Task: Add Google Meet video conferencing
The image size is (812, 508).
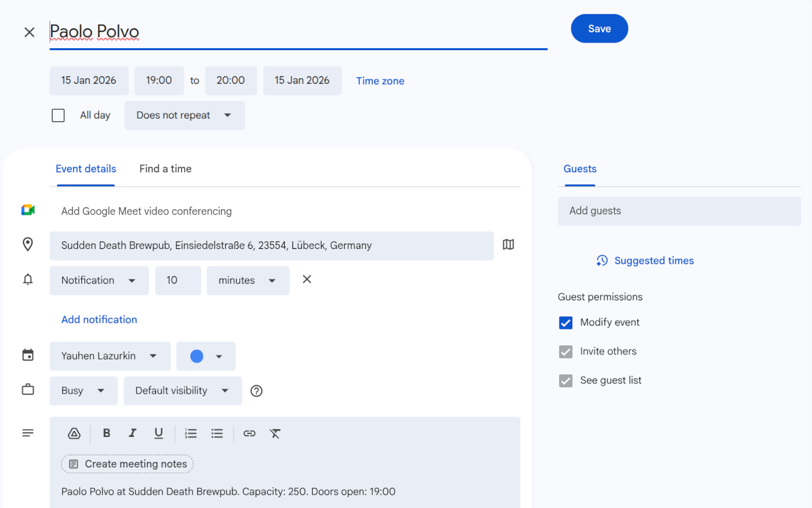Action: [x=146, y=211]
